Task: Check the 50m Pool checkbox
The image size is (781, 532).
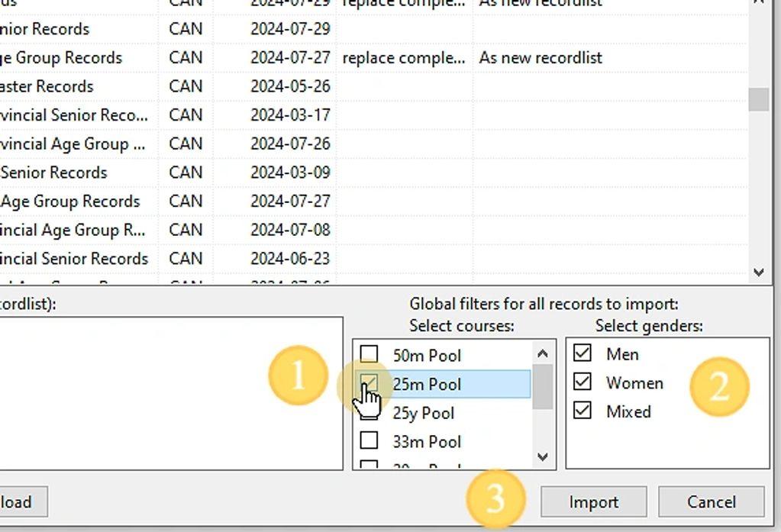Action: 369,355
